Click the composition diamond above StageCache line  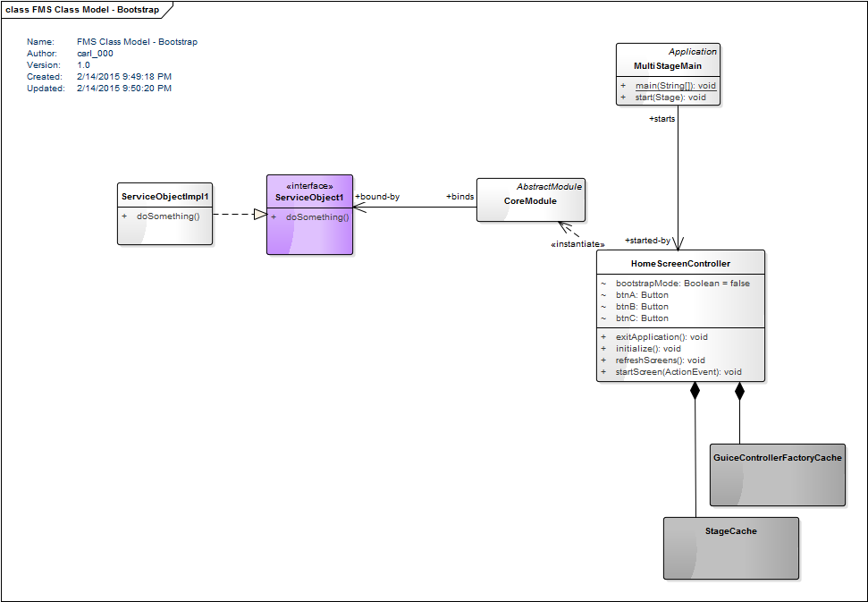(x=695, y=390)
